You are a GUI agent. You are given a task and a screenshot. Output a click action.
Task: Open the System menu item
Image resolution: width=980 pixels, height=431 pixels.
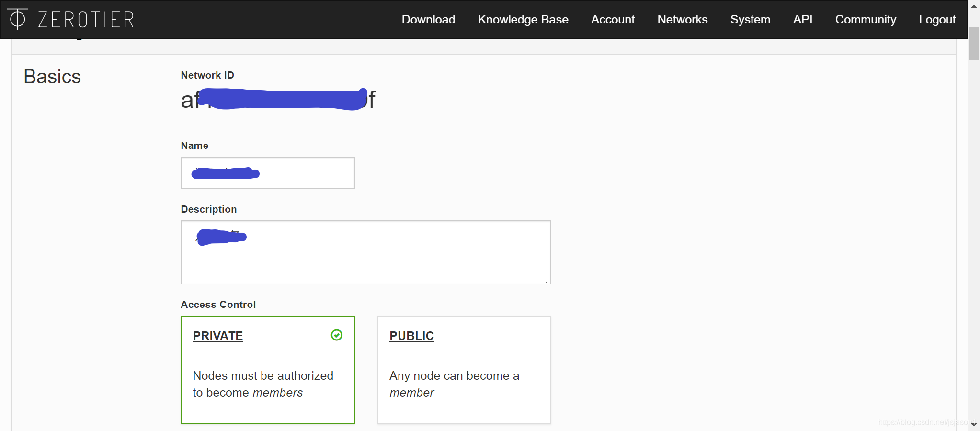750,19
